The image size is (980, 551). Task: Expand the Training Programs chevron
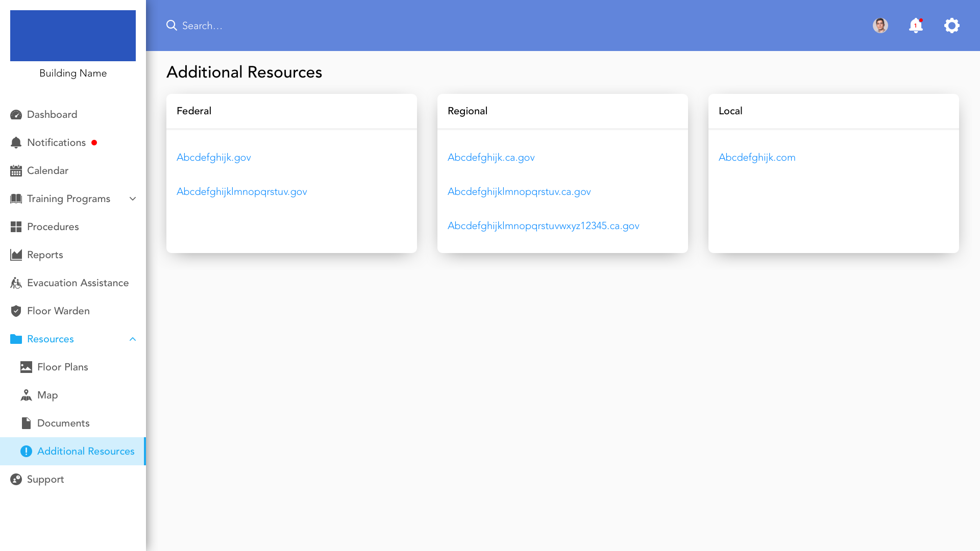pyautogui.click(x=133, y=199)
